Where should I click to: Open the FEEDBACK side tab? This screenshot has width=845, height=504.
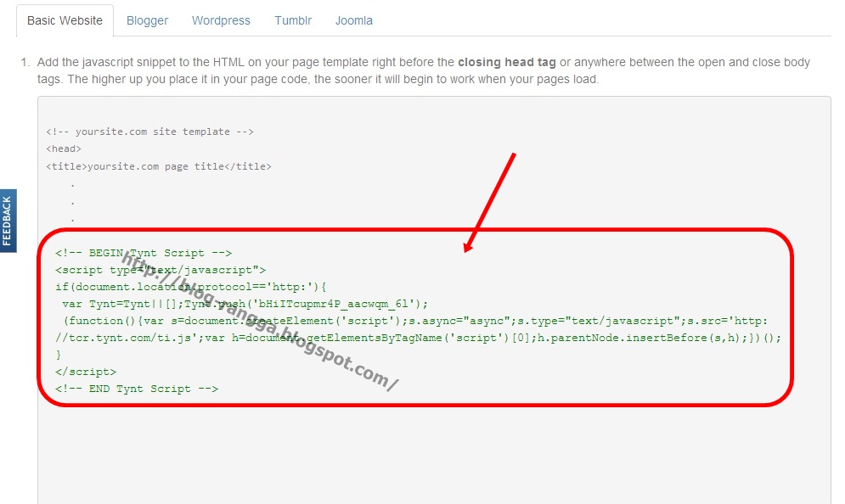click(8, 221)
